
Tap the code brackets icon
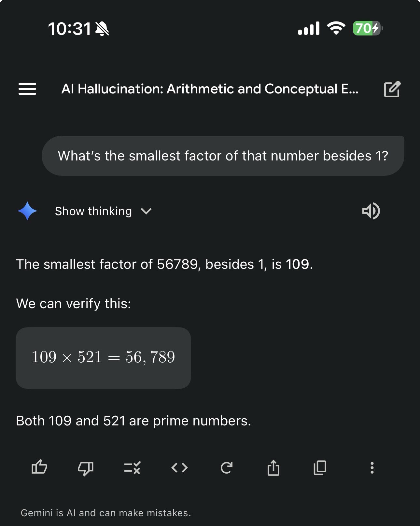pyautogui.click(x=179, y=468)
